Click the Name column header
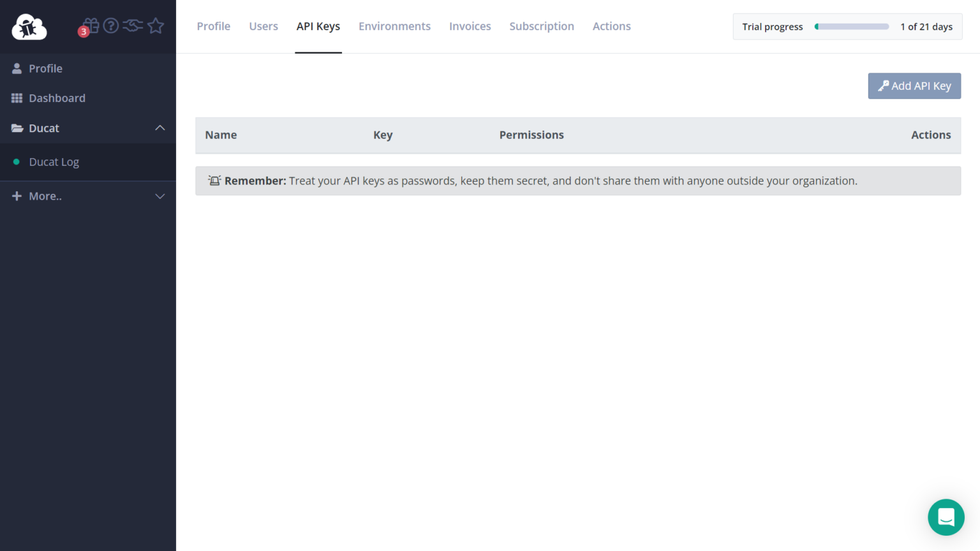Screen dimensions: 980x551 [221, 135]
